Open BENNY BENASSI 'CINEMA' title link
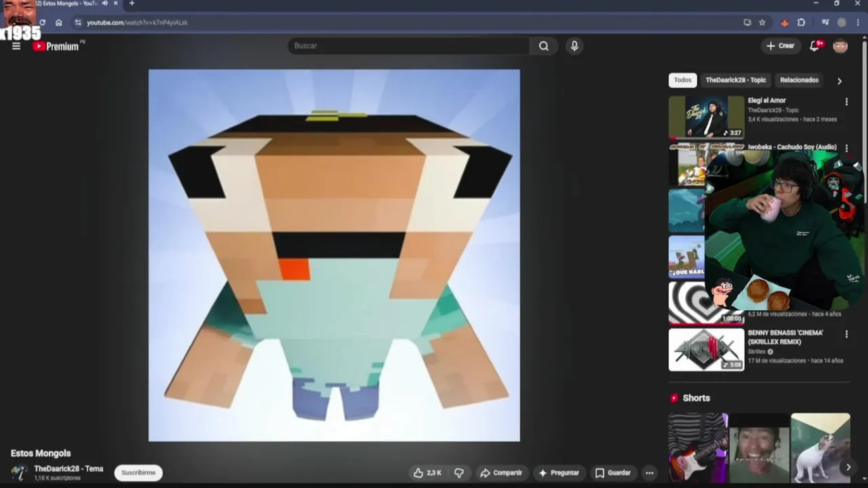This screenshot has width=868, height=488. 785,338
